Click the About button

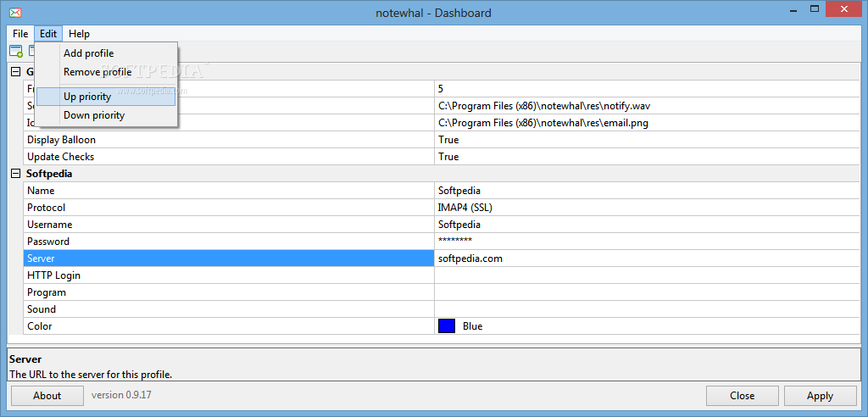pos(47,396)
